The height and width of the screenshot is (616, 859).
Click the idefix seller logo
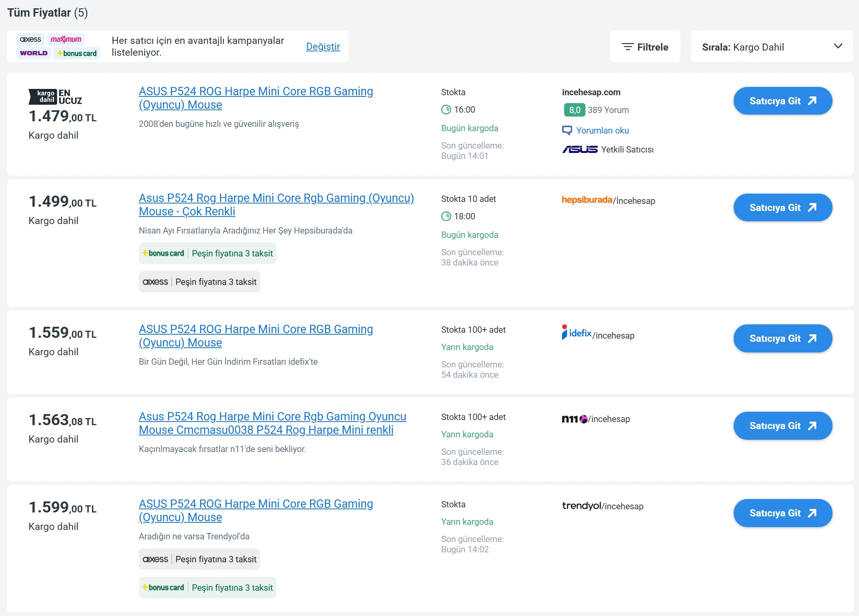click(x=577, y=333)
